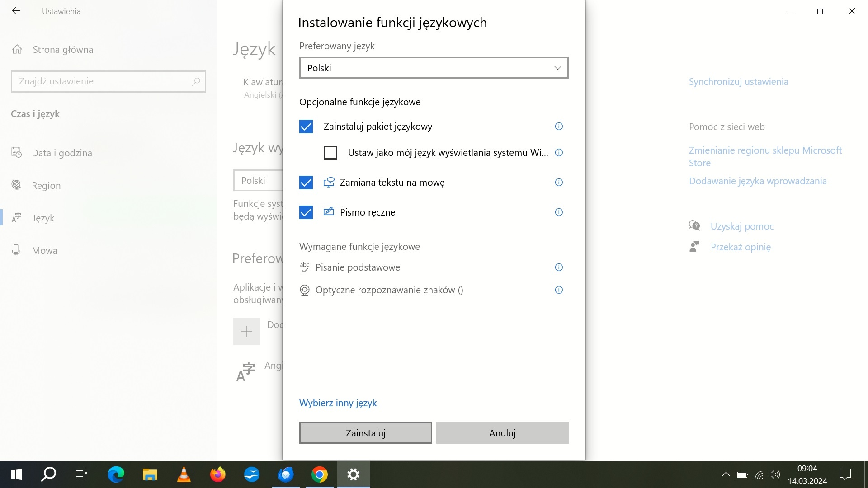Uncheck Zamiana tekstu na mowę checkbox
Image resolution: width=868 pixels, height=488 pixels.
click(306, 183)
